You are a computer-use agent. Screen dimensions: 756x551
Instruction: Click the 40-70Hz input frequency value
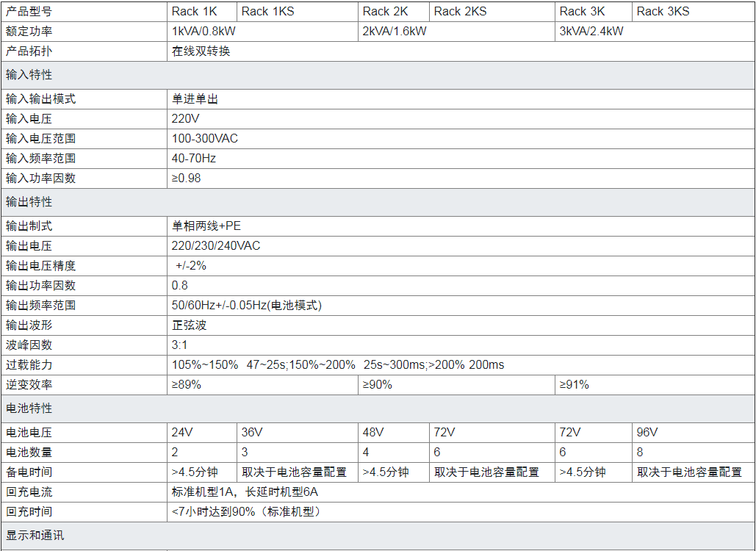[194, 158]
